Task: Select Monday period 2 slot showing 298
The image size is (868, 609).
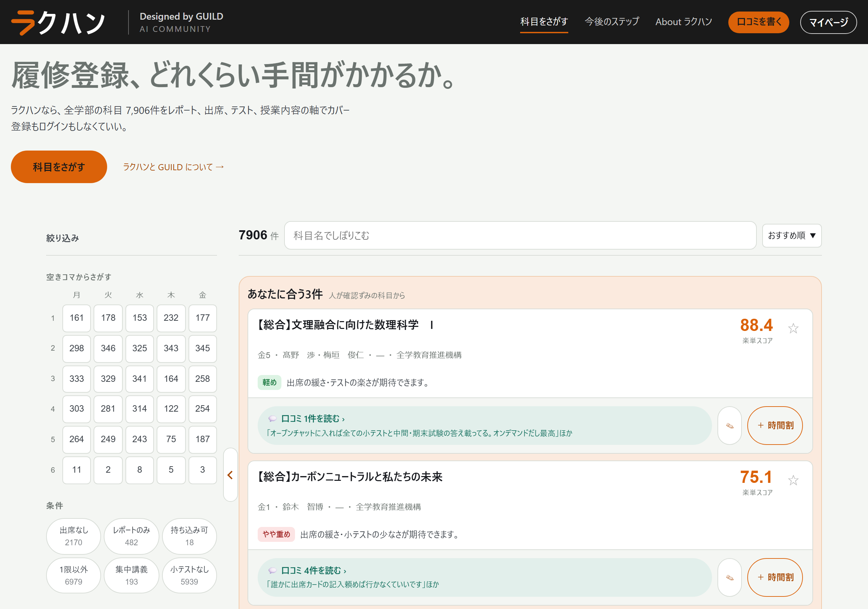Action: click(77, 348)
